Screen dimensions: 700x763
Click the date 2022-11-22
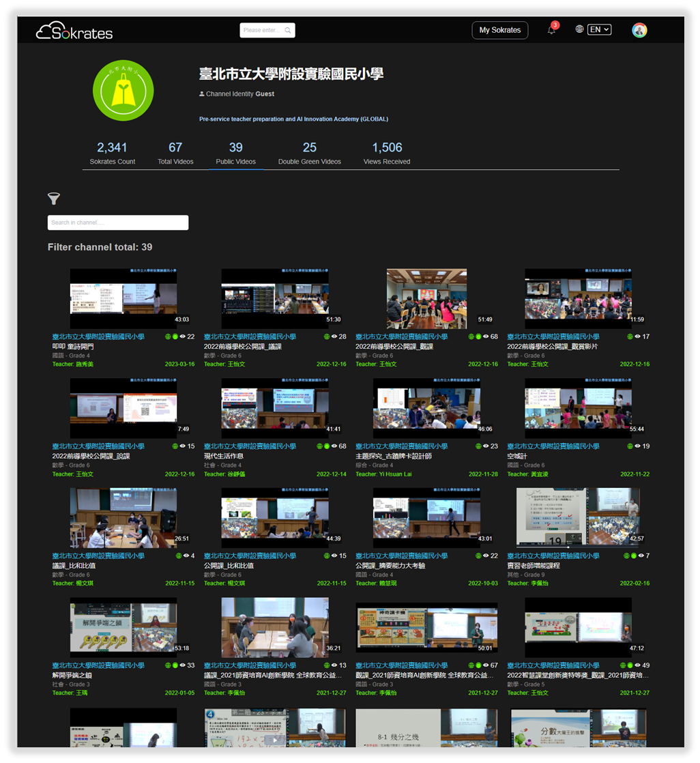point(635,474)
